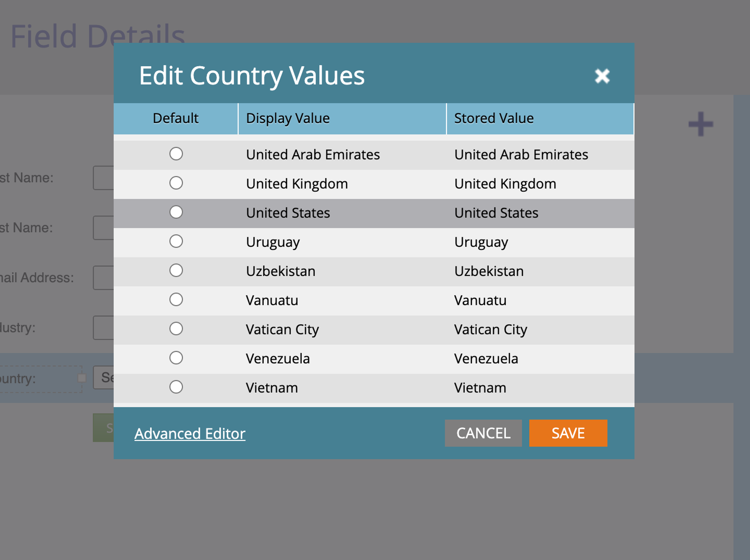This screenshot has width=750, height=560.
Task: Open the Advanced Editor link
Action: click(x=190, y=434)
